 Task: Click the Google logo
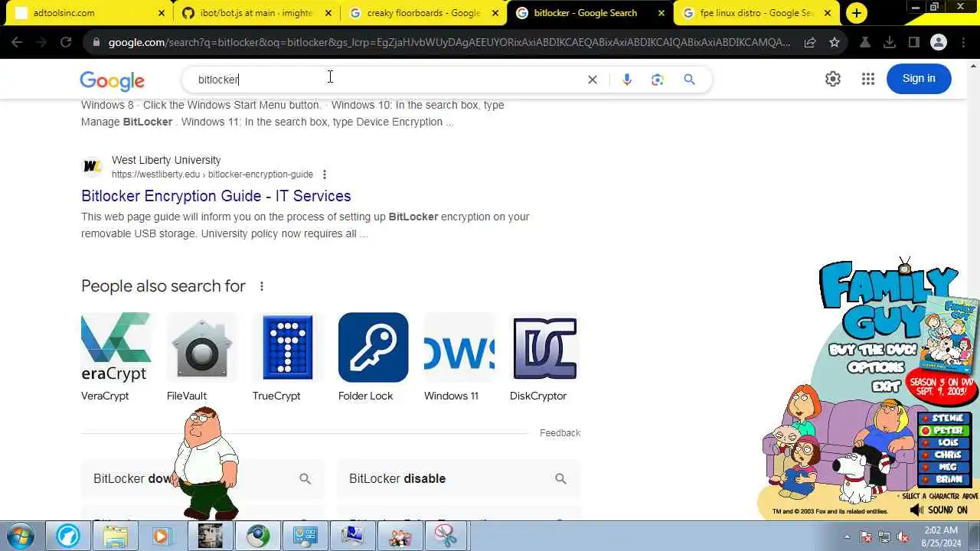tap(112, 80)
